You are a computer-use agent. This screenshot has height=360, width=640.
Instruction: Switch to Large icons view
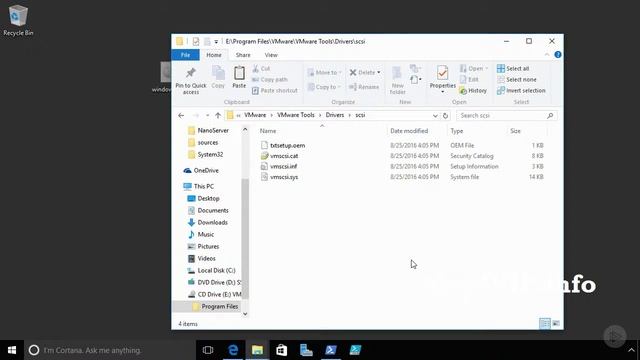click(556, 324)
